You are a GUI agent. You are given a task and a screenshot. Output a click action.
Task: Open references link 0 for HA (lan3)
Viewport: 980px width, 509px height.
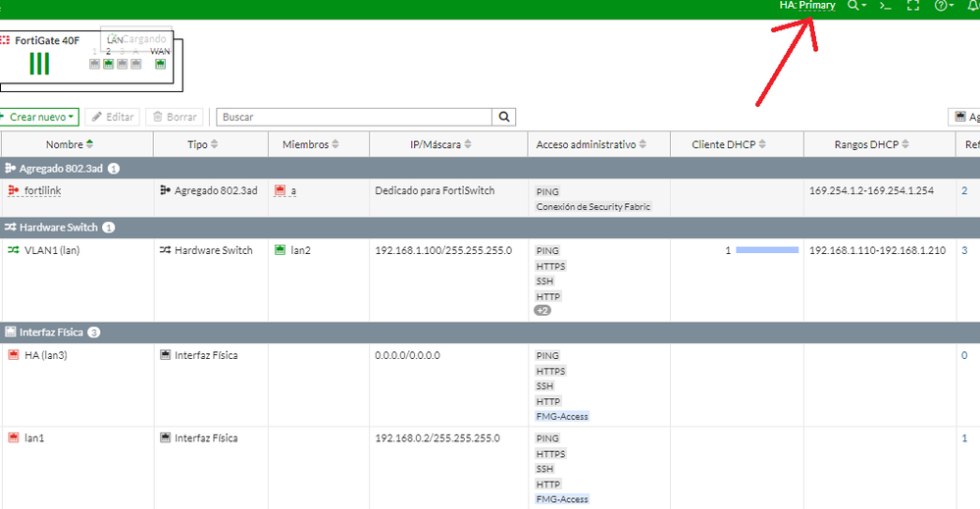964,355
